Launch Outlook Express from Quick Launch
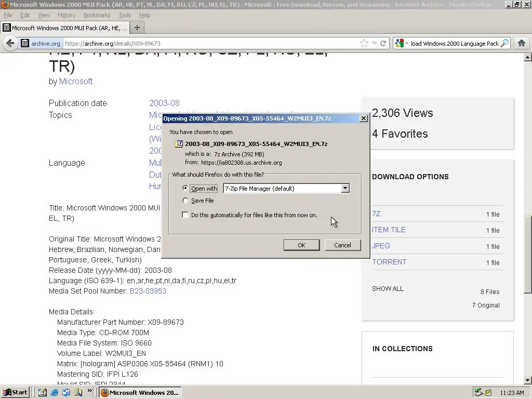The height and width of the screenshot is (399, 532). [x=66, y=393]
